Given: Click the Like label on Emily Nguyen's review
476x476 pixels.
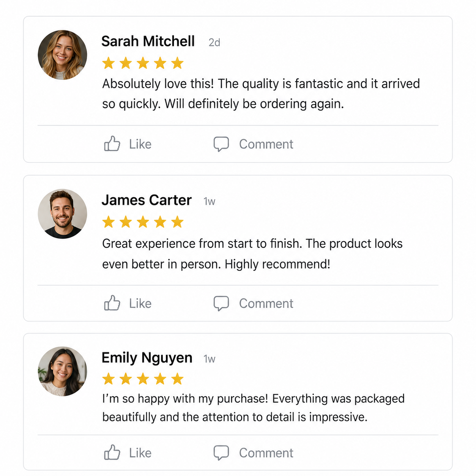Looking at the screenshot, I should pos(140,453).
